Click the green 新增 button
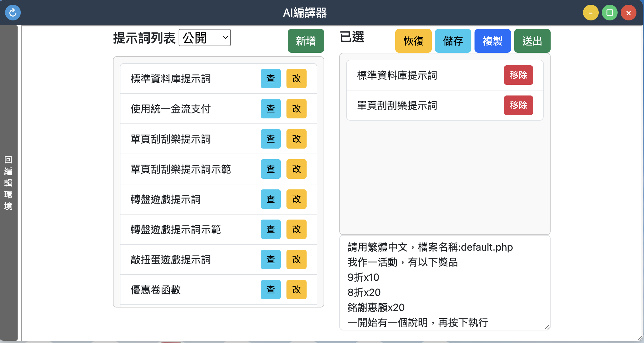This screenshot has width=644, height=343. (306, 41)
